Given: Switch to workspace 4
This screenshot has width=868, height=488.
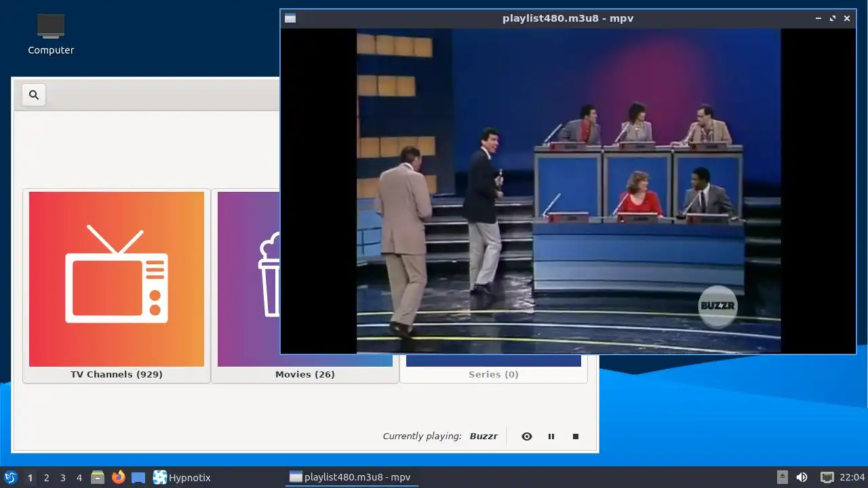Looking at the screenshot, I should coord(79,478).
